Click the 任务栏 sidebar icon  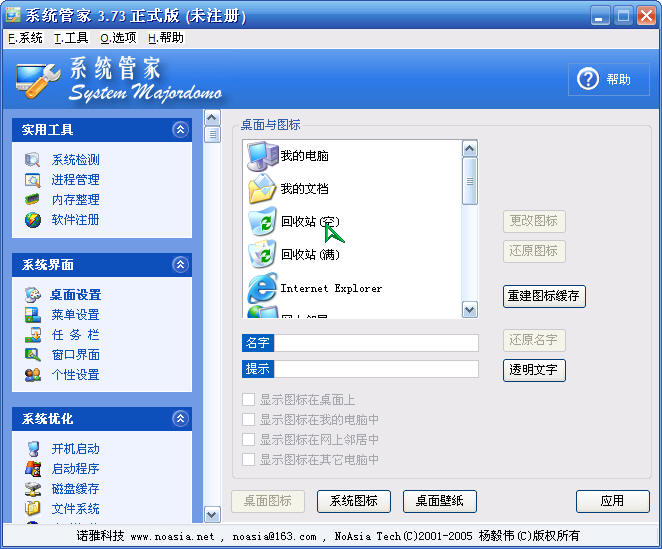point(33,334)
